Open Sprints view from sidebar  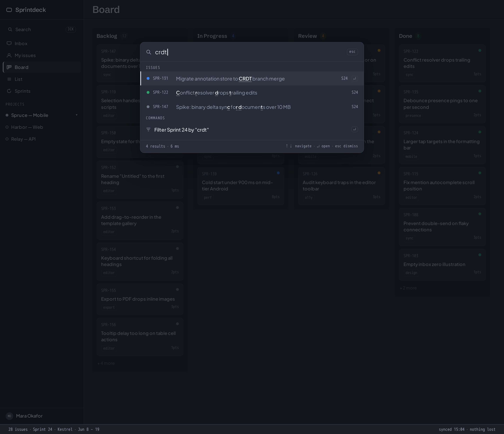point(42,91)
